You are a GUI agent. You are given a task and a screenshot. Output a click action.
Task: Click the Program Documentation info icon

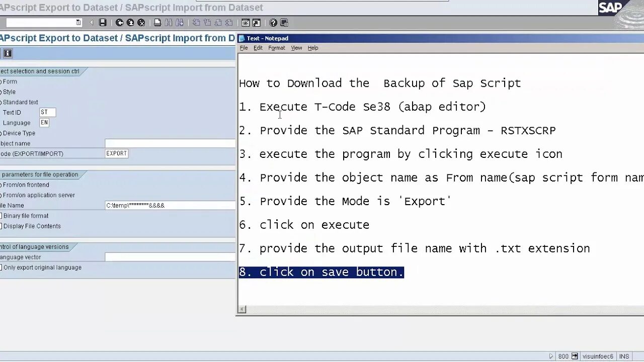(8, 53)
